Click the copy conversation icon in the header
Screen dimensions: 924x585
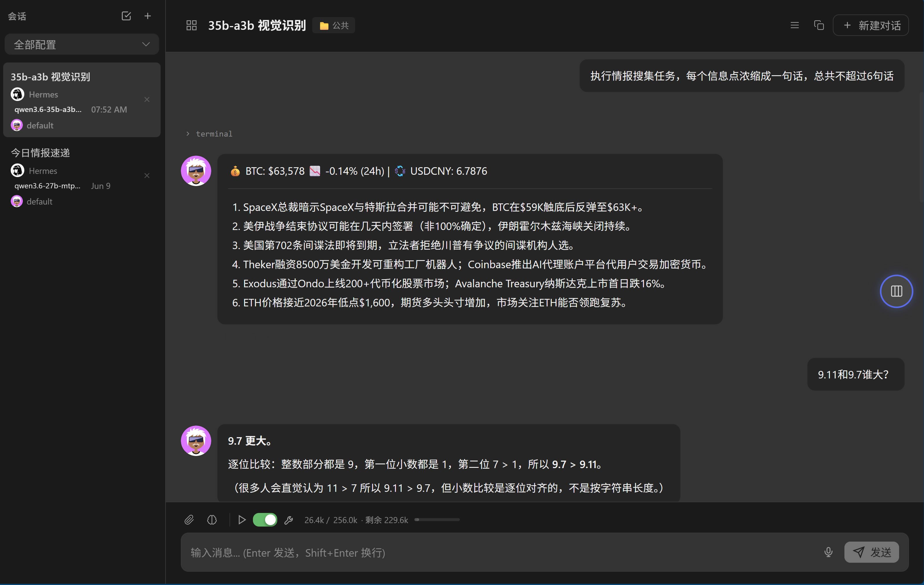point(819,25)
